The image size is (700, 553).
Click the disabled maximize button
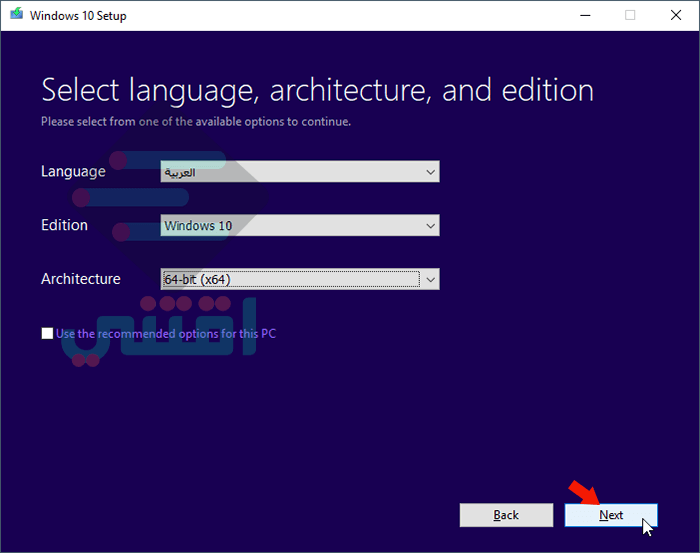pyautogui.click(x=630, y=15)
